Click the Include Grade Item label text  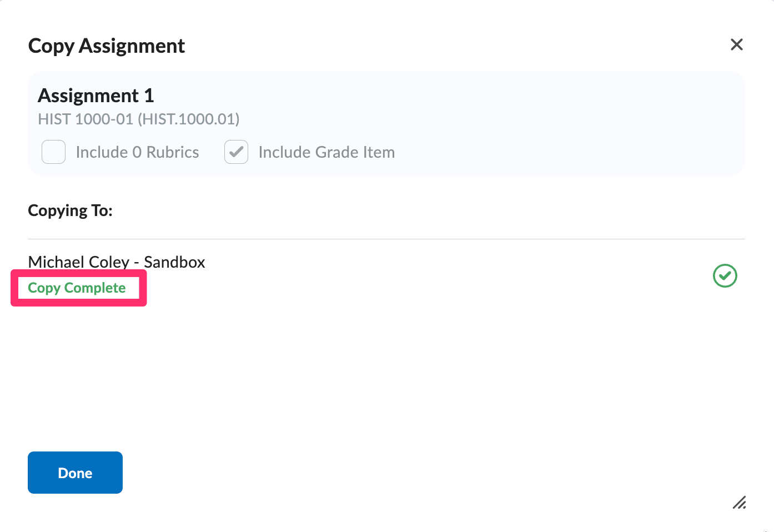(326, 152)
